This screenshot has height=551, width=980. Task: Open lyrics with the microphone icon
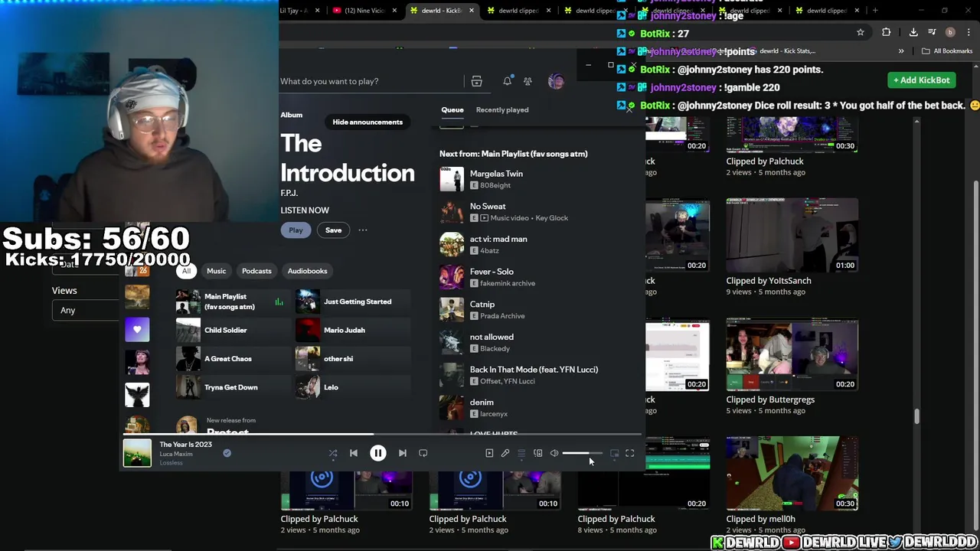click(505, 453)
